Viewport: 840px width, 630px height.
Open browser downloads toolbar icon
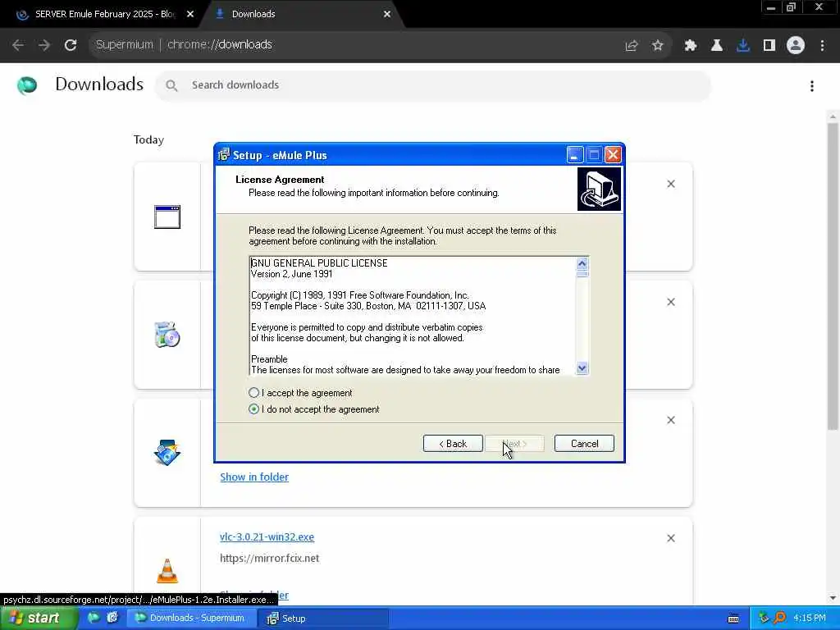(743, 46)
